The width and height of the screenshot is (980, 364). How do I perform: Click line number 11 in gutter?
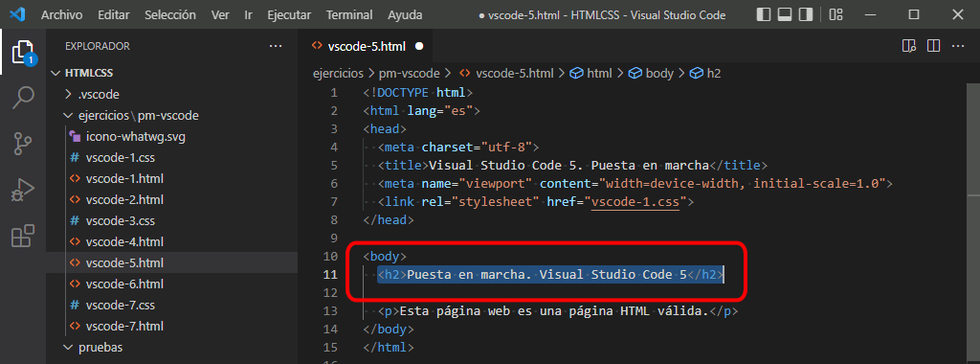(329, 275)
